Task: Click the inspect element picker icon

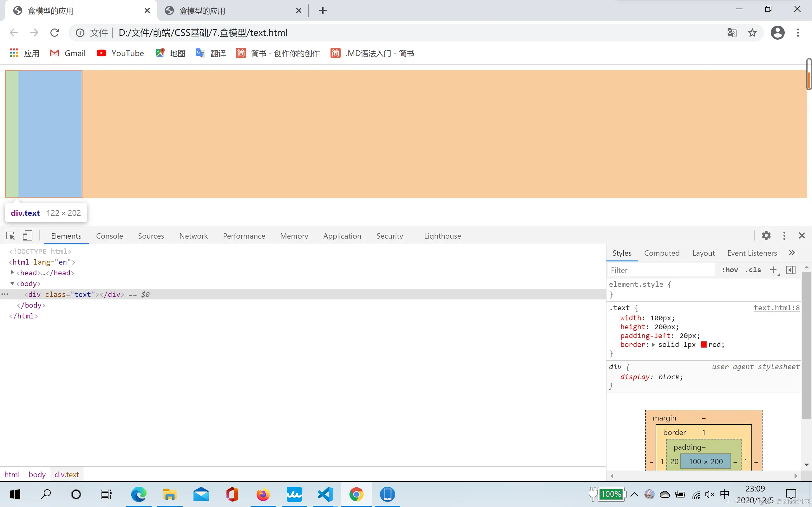Action: 10,236
